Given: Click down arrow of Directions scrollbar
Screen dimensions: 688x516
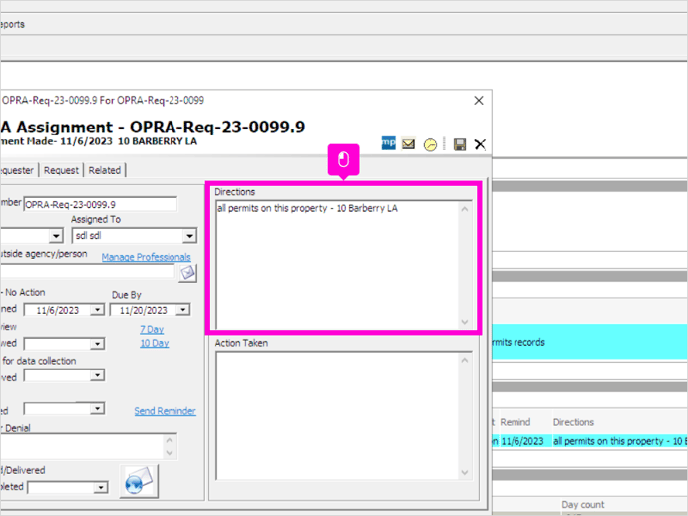Looking at the screenshot, I should click(x=465, y=322).
